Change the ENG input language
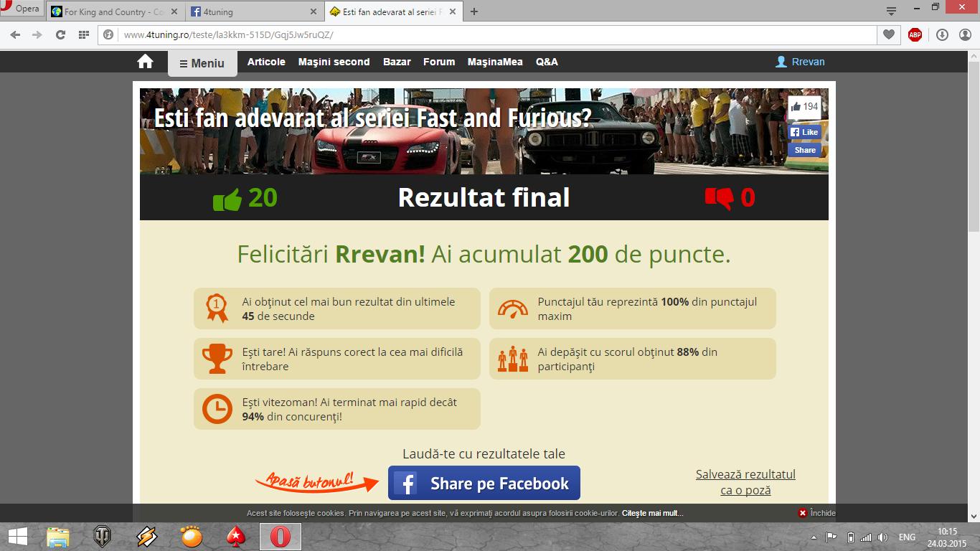The image size is (980, 551). [907, 537]
